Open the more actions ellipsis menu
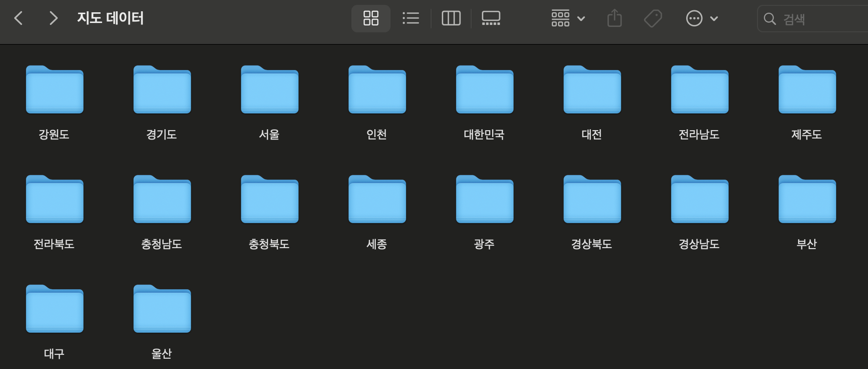This screenshot has width=868, height=369. tap(702, 19)
